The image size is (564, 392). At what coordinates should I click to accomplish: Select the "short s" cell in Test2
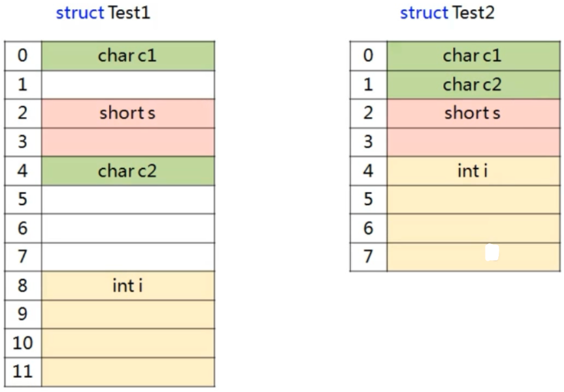(x=473, y=113)
